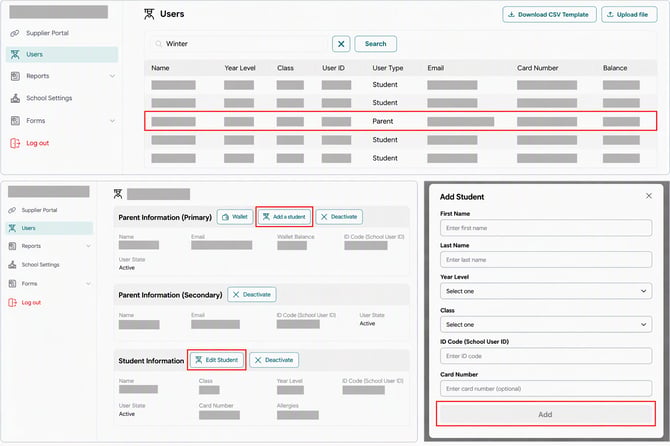Click Add a student button
The height and width of the screenshot is (446, 670).
pyautogui.click(x=284, y=217)
